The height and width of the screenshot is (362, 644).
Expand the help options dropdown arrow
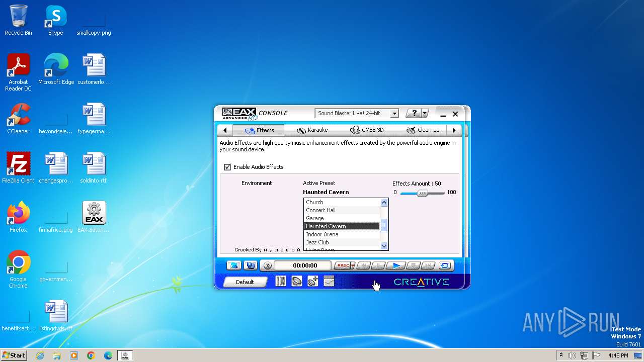(425, 114)
